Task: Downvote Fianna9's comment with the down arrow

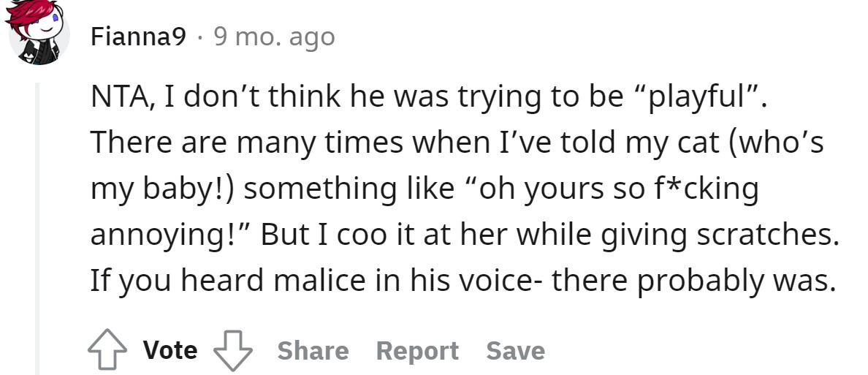Action: 231,351
